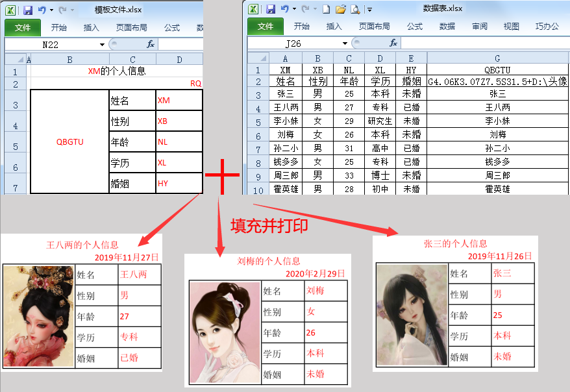Select column G header in 数据表.xlsx
The height and width of the screenshot is (392, 570).
pyautogui.click(x=497, y=58)
